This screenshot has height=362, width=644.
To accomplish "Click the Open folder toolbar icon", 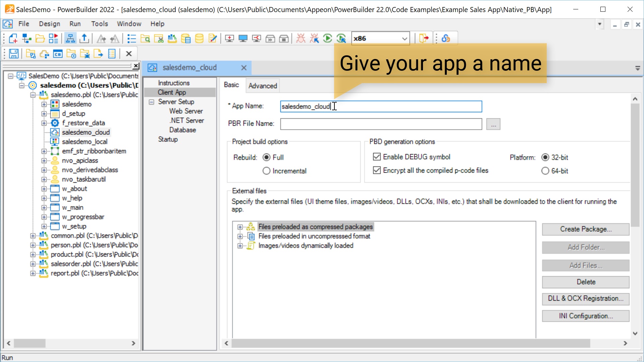I will point(40,39).
